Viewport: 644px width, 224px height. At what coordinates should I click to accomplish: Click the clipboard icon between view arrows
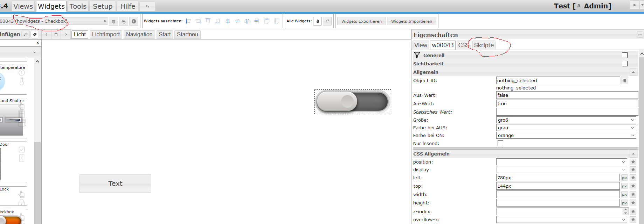[56, 34]
